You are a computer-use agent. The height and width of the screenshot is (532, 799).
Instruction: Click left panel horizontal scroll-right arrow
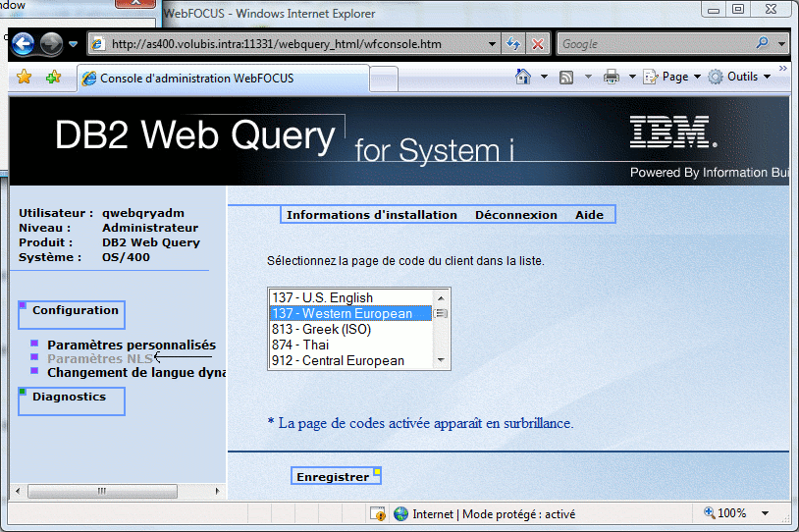click(x=218, y=491)
